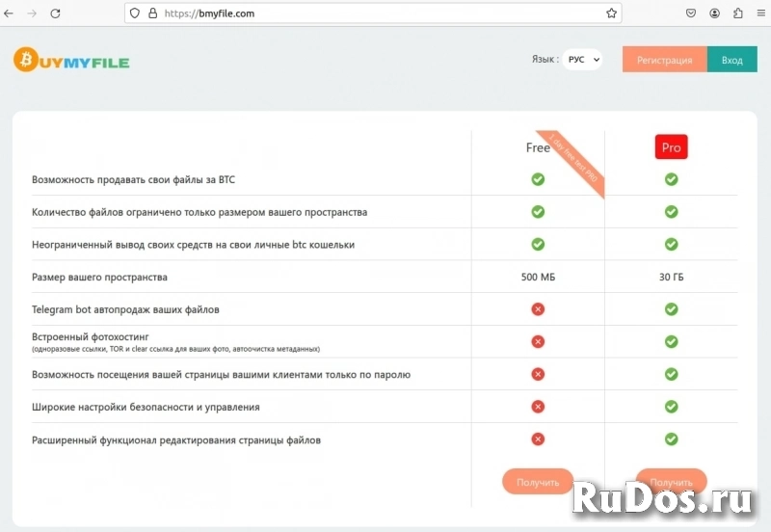The image size is (771, 532).
Task: Click red cross for Telegram bot in Free column
Action: coord(538,309)
